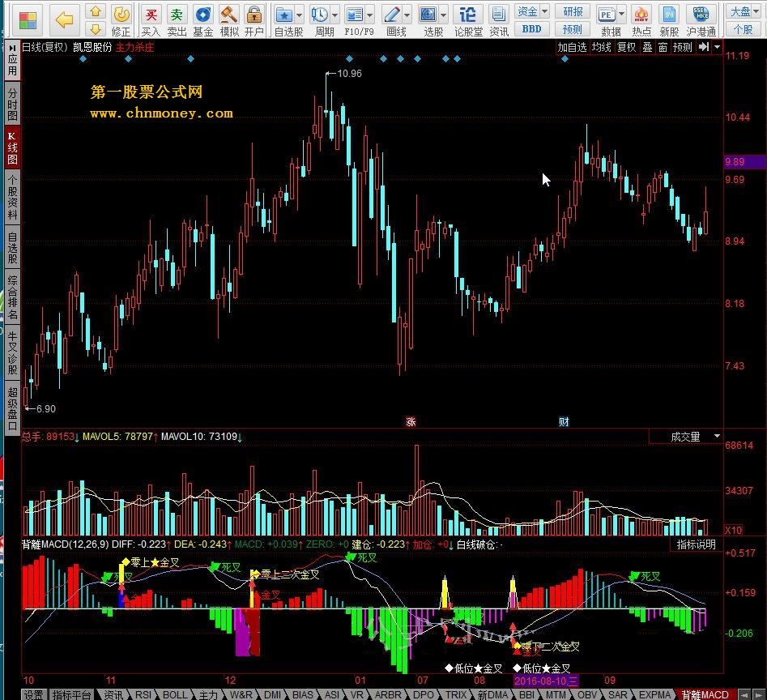Click the up arrow page icon
The image size is (767, 700).
tap(96, 11)
